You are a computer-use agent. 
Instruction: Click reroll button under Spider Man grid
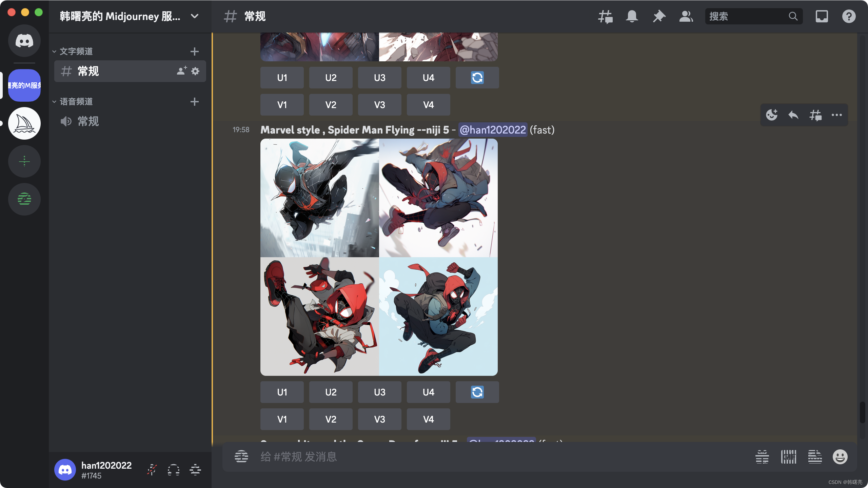[477, 392]
